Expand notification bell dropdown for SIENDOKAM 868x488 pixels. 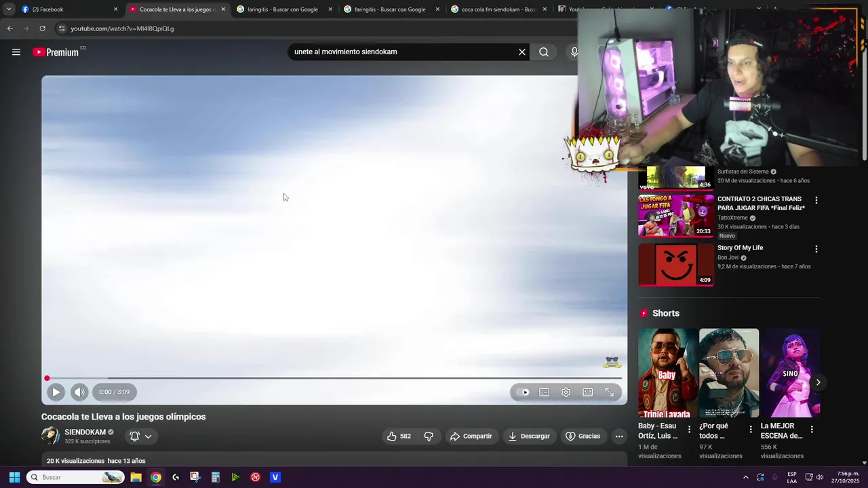(140, 436)
